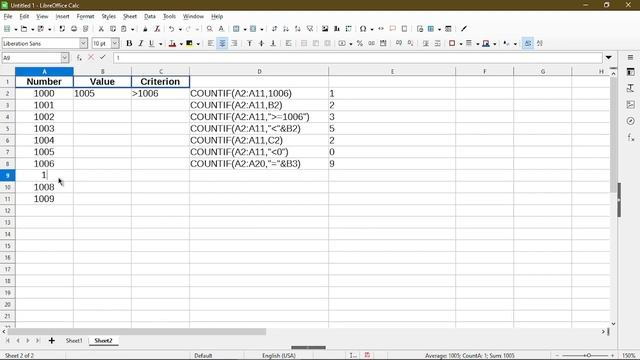Click the background color yellow swatch
The image size is (640, 360).
[189, 43]
